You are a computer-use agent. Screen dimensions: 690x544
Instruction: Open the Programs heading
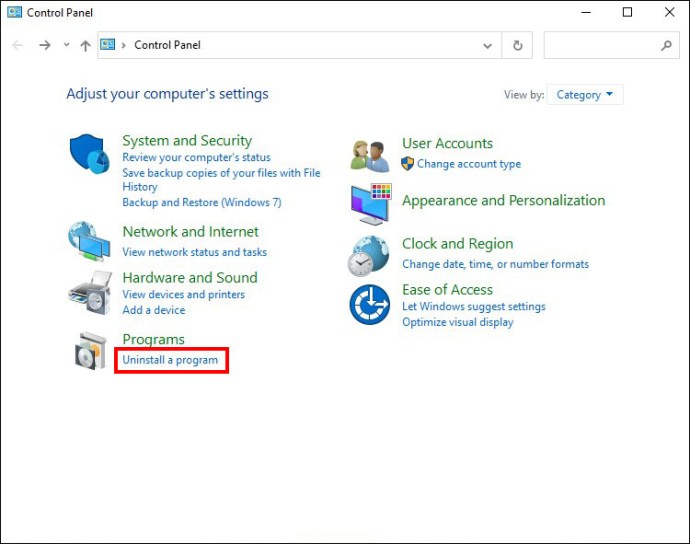coord(154,339)
